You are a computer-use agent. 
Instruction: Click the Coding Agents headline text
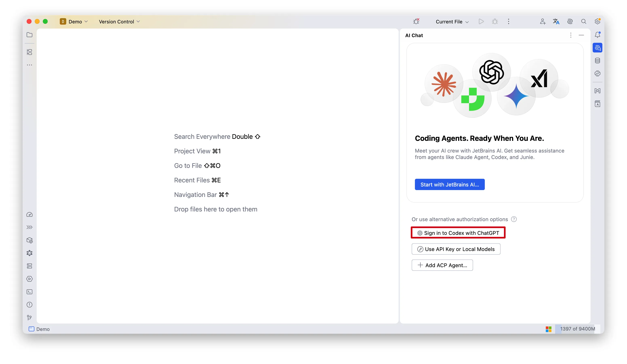pos(479,138)
